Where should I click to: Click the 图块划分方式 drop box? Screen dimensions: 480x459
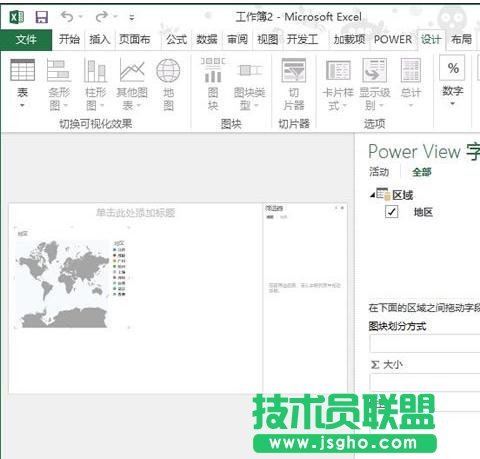pos(425,344)
